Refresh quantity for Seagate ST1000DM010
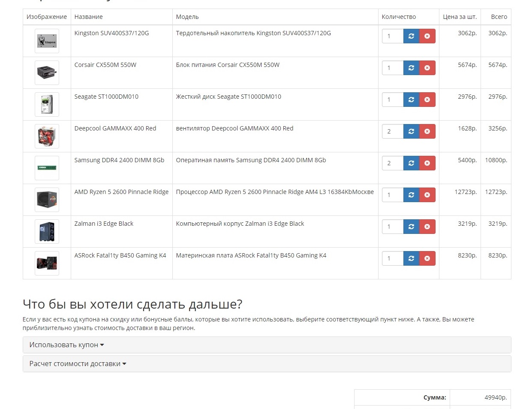532x409 pixels. [411, 100]
